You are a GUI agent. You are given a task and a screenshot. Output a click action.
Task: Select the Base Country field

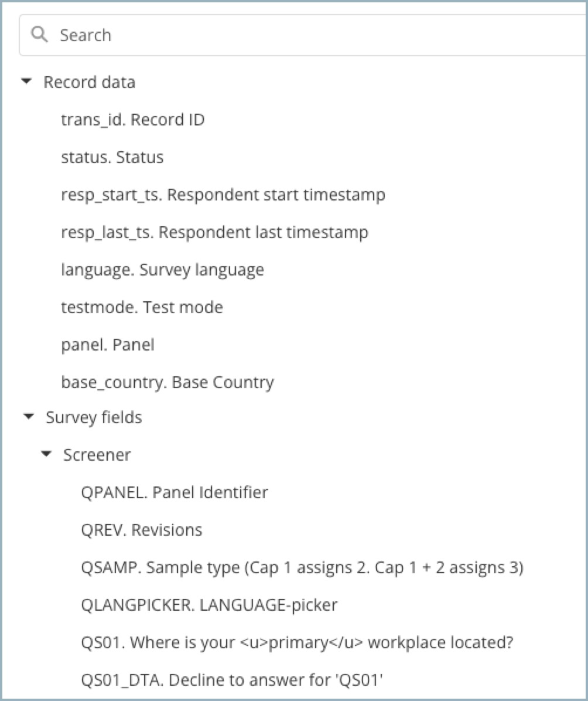click(167, 382)
